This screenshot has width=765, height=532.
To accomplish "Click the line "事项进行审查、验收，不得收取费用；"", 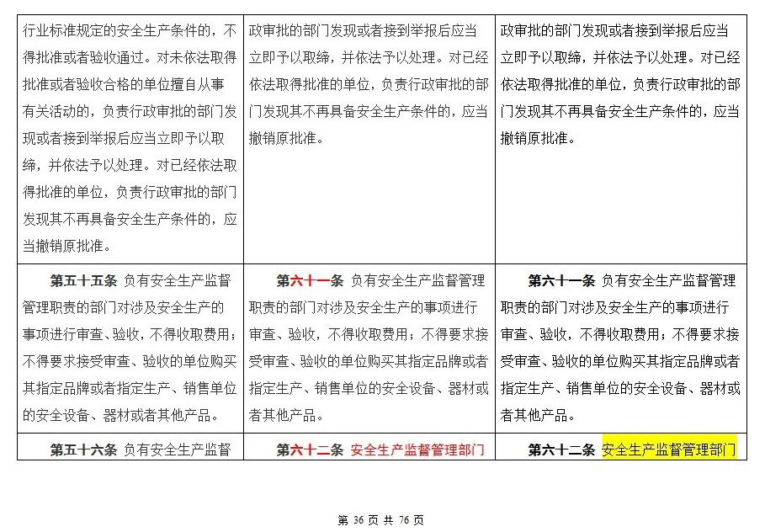I will [x=130, y=334].
